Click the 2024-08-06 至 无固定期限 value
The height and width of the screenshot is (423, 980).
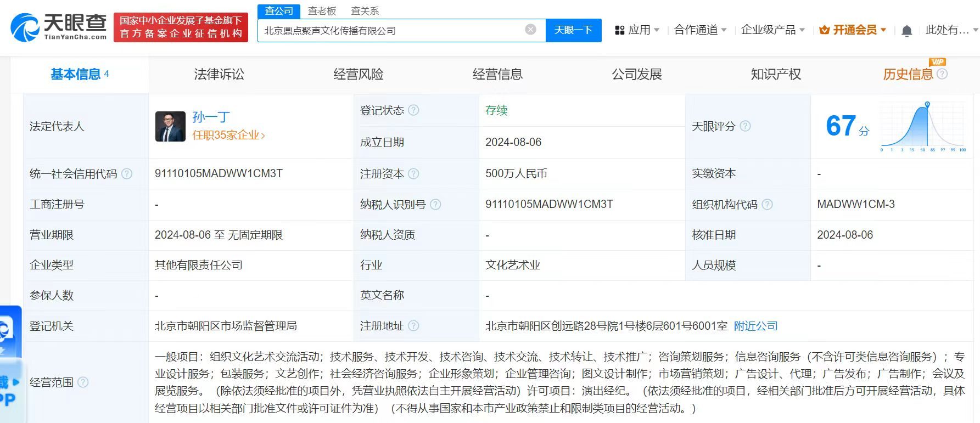[x=219, y=235]
